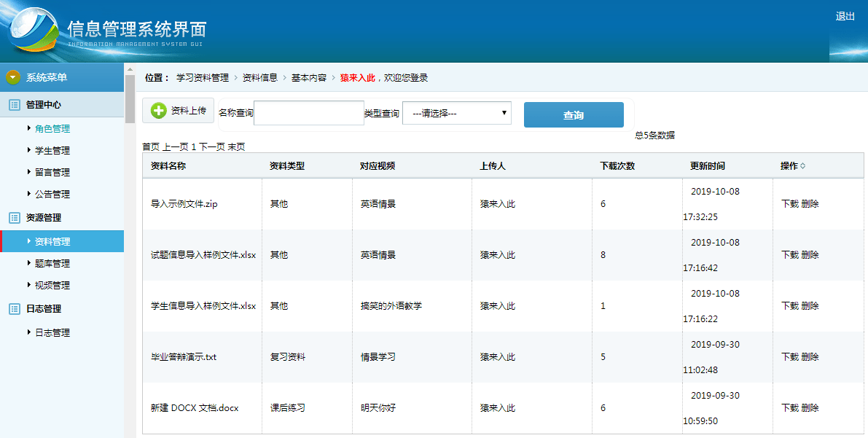Click the red 猿来入此 username in breadcrumb
The width and height of the screenshot is (868, 438).
pos(358,77)
